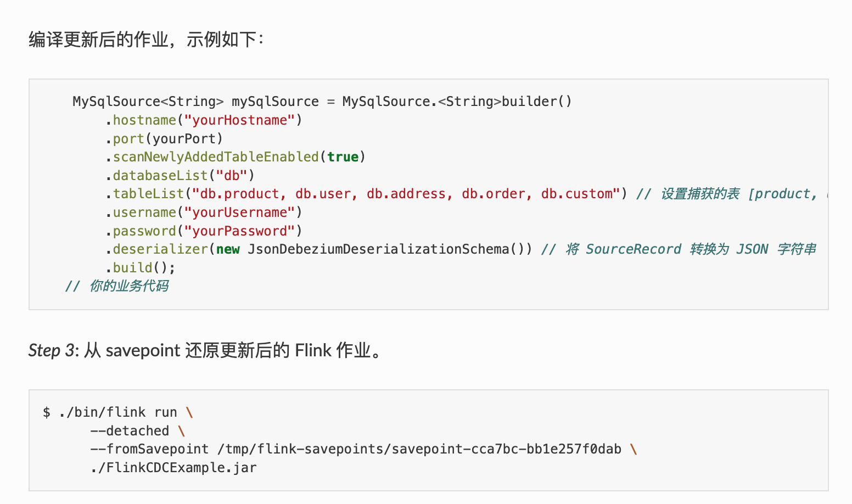852x504 pixels.
Task: Click the tableList string with db.product
Action: [406, 194]
